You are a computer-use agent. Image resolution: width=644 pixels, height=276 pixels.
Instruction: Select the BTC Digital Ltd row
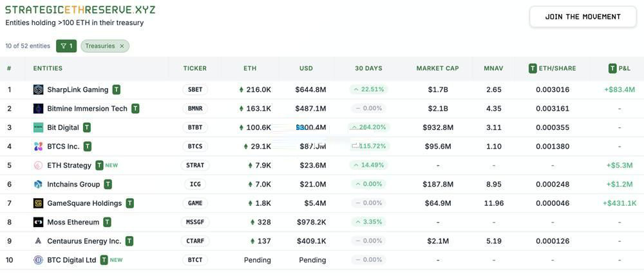click(322, 260)
